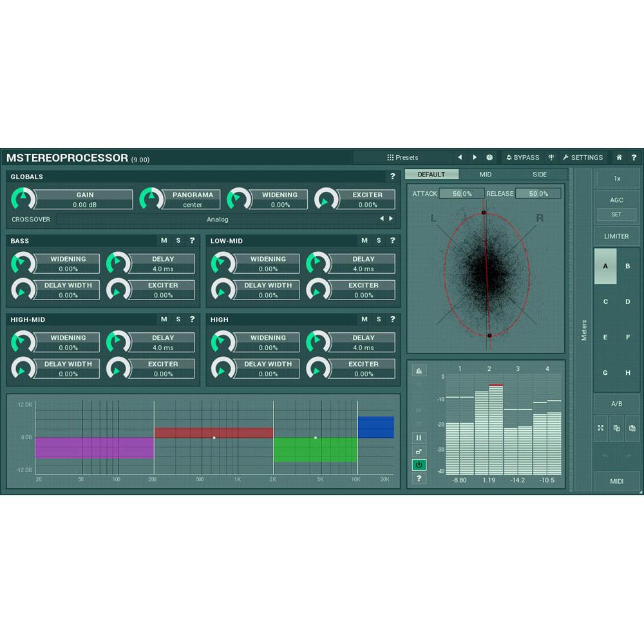This screenshot has width=644, height=644.
Task: Paste settings with the paste icon
Action: (633, 428)
